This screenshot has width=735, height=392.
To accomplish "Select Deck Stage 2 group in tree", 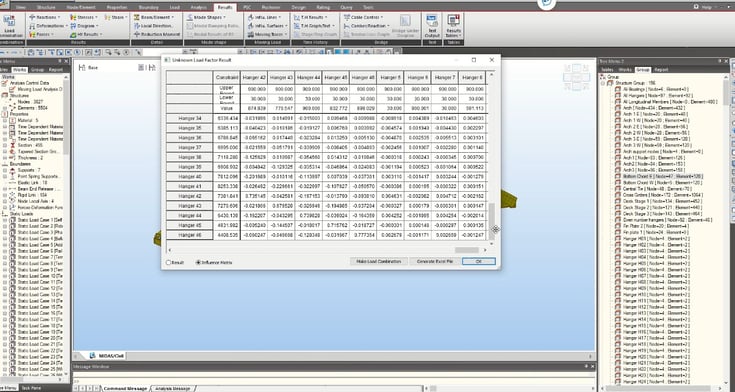I will (661, 207).
